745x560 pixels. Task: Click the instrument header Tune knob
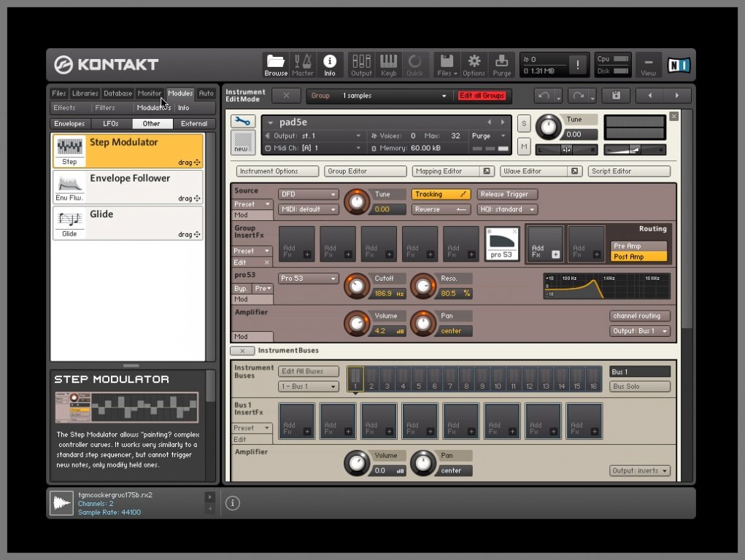[549, 127]
